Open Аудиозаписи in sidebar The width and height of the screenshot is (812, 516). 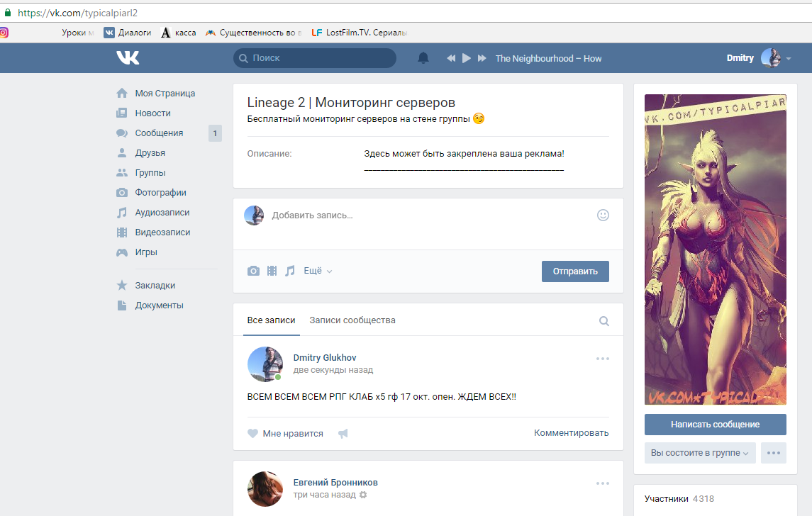[x=162, y=212]
